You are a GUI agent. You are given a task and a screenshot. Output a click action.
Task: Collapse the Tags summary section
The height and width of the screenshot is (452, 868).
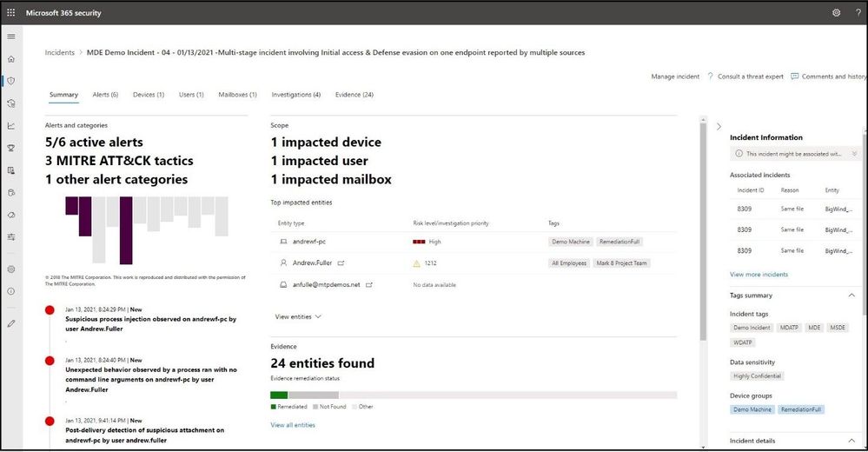pyautogui.click(x=851, y=296)
